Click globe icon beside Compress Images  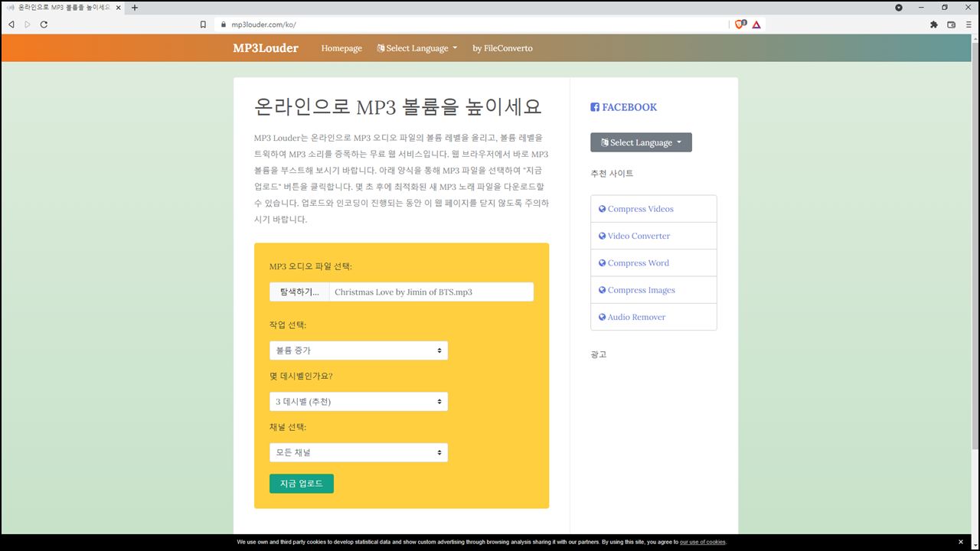pyautogui.click(x=603, y=290)
